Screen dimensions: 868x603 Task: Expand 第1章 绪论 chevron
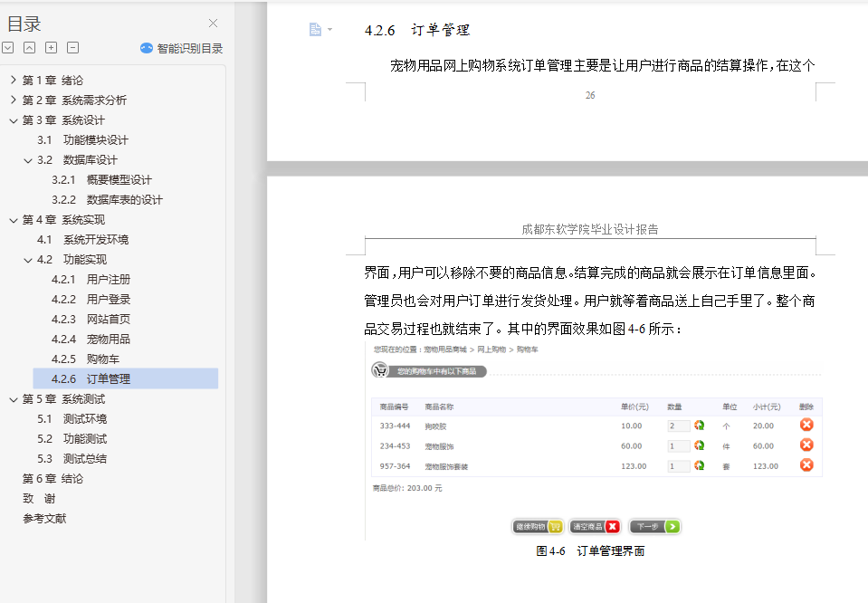pyautogui.click(x=14, y=81)
